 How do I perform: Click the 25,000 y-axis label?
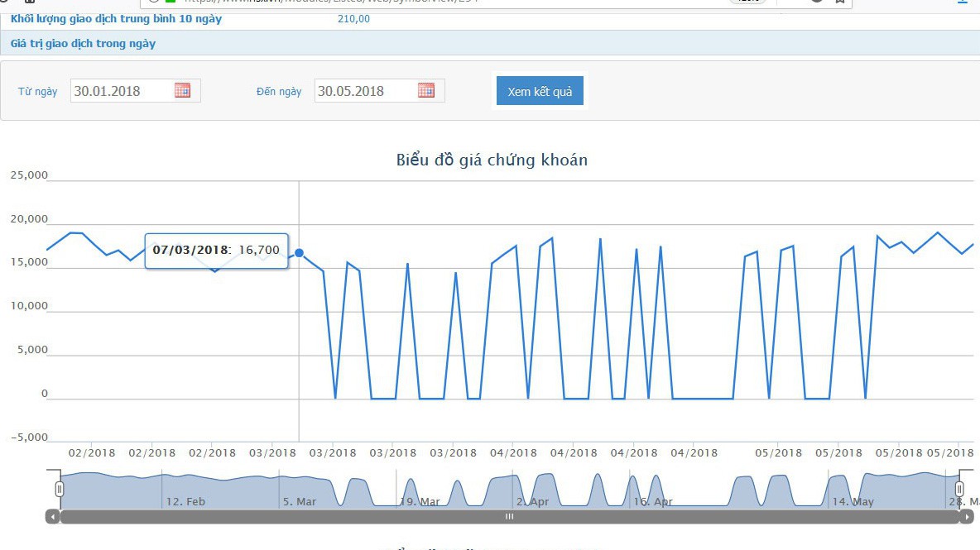pyautogui.click(x=29, y=175)
